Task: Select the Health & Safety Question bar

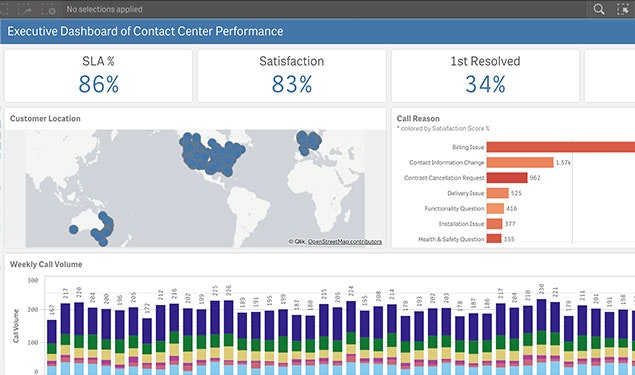Action: [x=494, y=239]
